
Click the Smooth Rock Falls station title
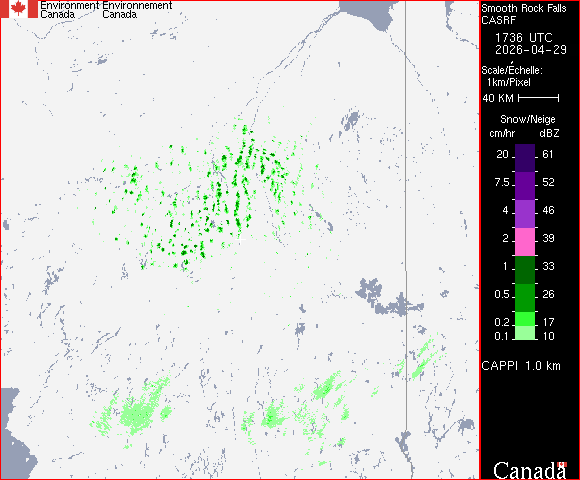click(x=524, y=8)
